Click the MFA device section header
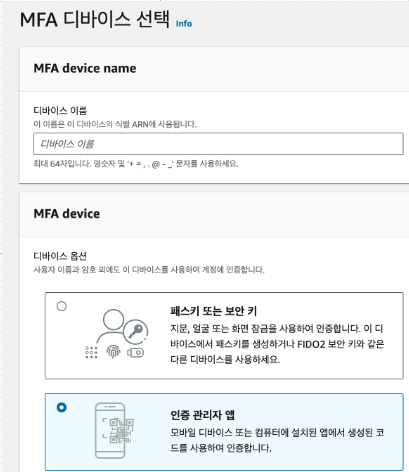Image resolution: width=409 pixels, height=472 pixels. [67, 214]
